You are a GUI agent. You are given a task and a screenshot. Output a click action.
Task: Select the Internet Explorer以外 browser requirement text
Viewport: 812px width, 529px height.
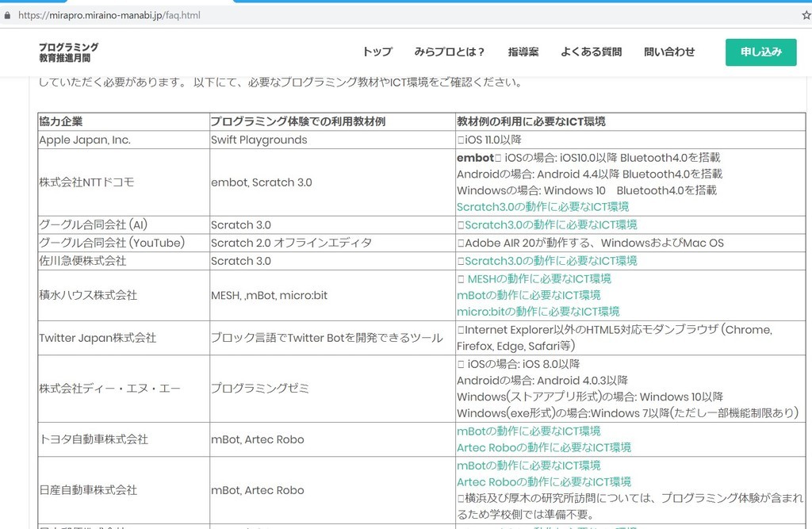615,338
